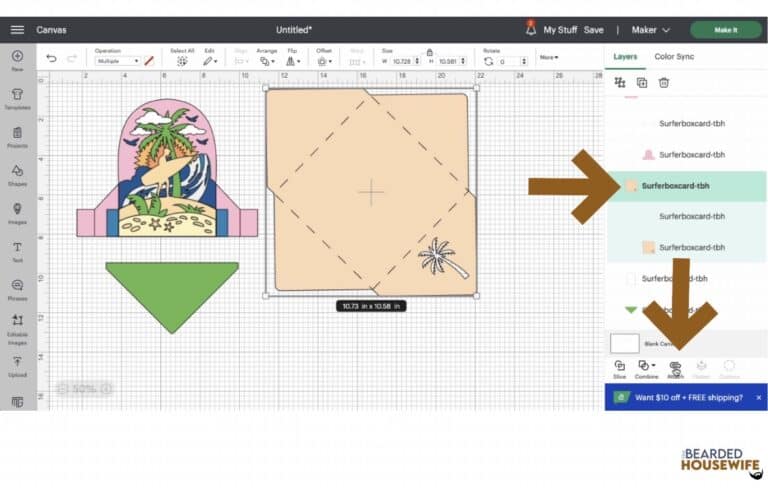Image resolution: width=768 pixels, height=488 pixels.
Task: Open the hamburger main menu
Action: point(17,30)
